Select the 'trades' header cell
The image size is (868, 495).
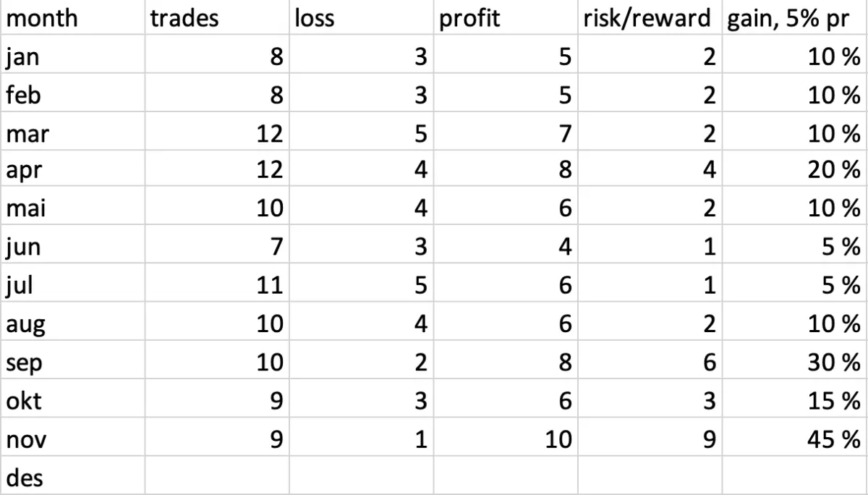217,17
